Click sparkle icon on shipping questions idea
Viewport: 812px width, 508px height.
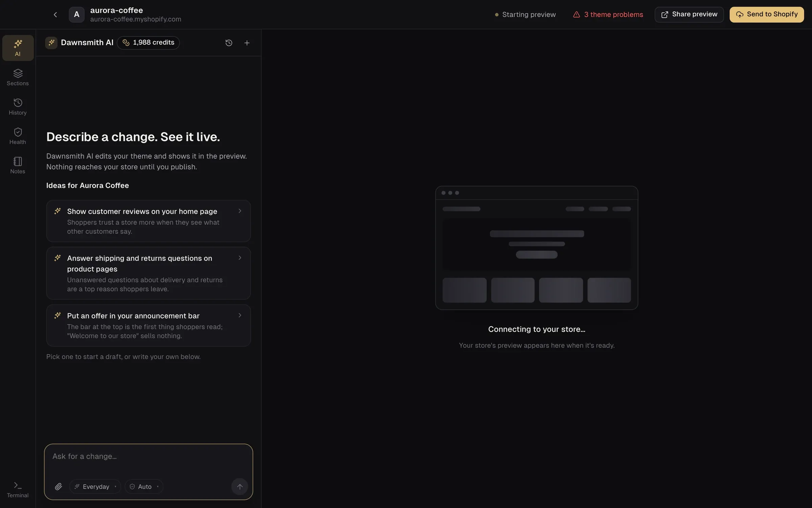[x=58, y=258]
